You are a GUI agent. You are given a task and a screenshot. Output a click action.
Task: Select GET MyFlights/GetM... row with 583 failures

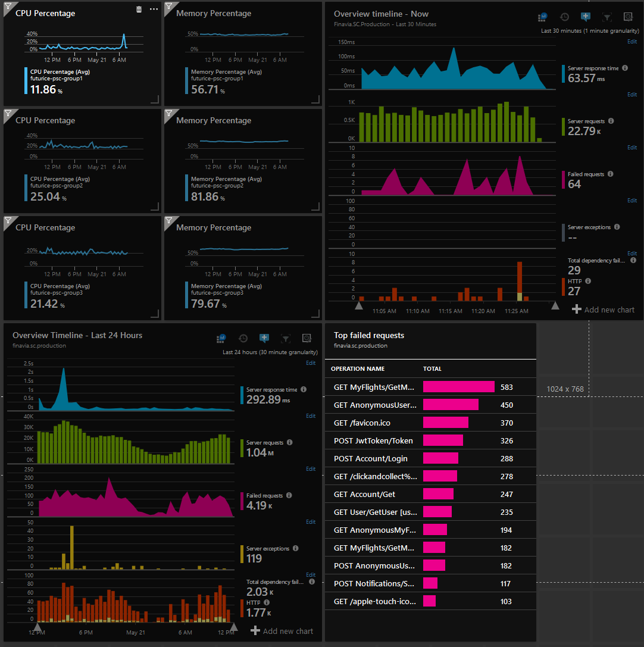pyautogui.click(x=431, y=387)
